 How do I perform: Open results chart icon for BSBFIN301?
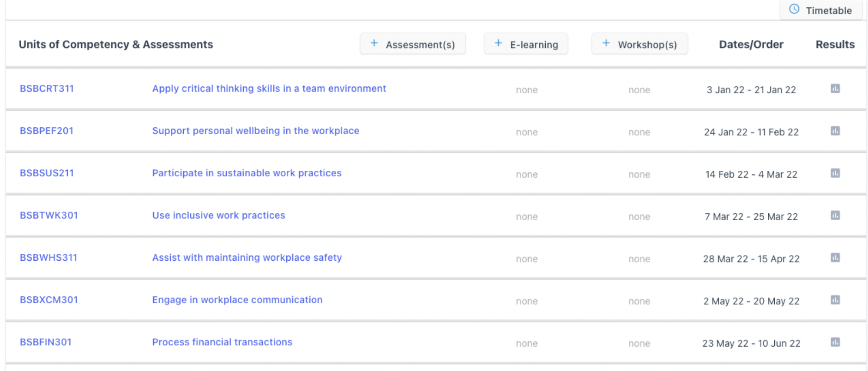(835, 342)
